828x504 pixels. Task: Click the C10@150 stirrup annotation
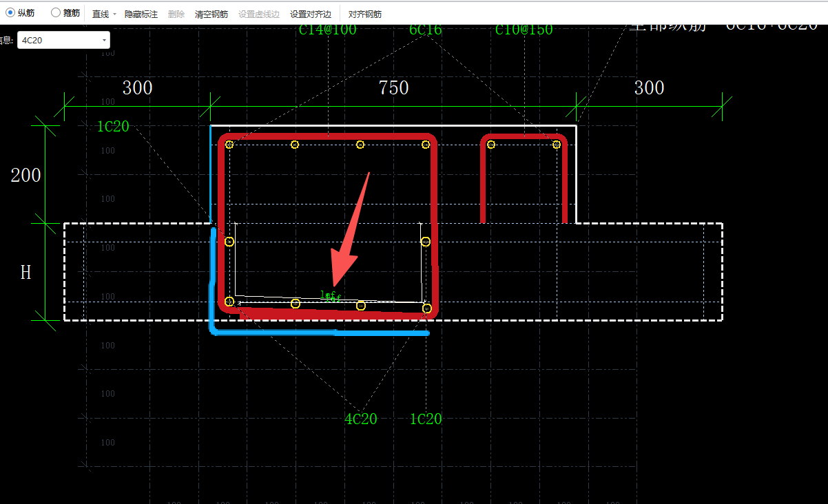pyautogui.click(x=524, y=30)
